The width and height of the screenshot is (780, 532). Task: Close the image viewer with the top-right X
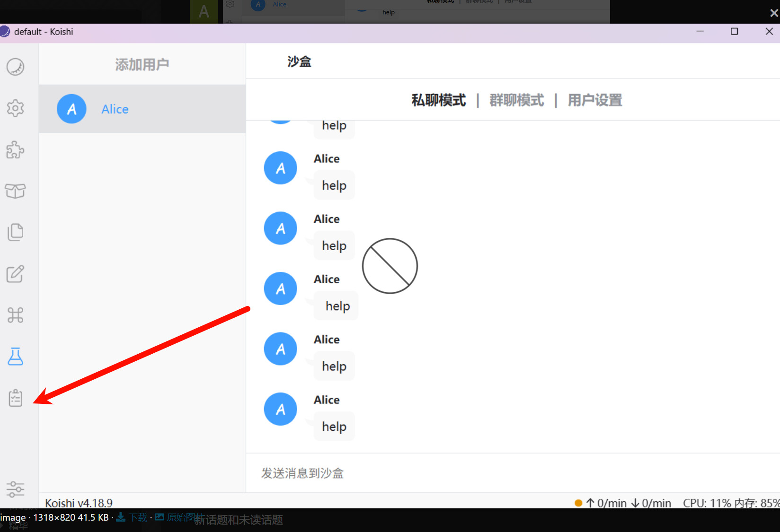(774, 13)
